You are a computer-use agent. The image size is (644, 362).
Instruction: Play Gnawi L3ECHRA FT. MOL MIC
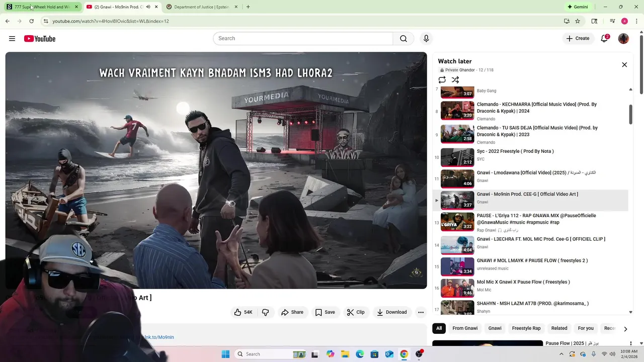pos(531,245)
